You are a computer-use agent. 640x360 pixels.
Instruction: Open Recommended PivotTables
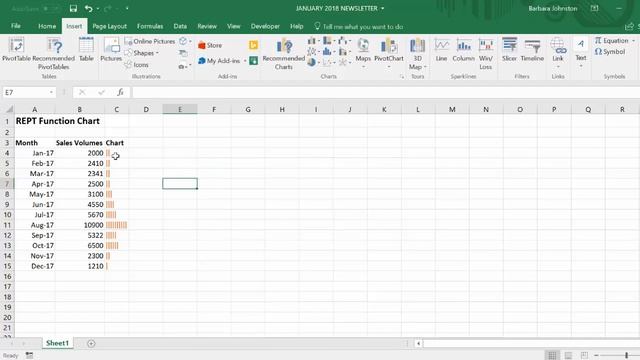pyautogui.click(x=53, y=54)
